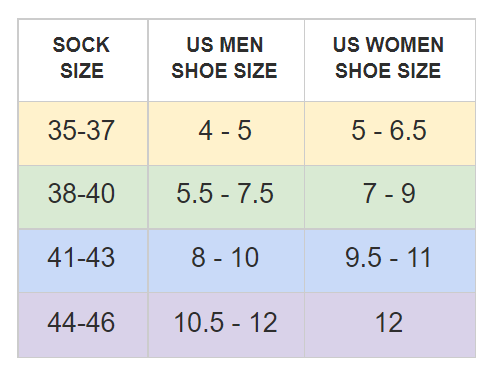Click the US WOMEN SHOE SIZE header
The image size is (493, 378).
(x=390, y=60)
